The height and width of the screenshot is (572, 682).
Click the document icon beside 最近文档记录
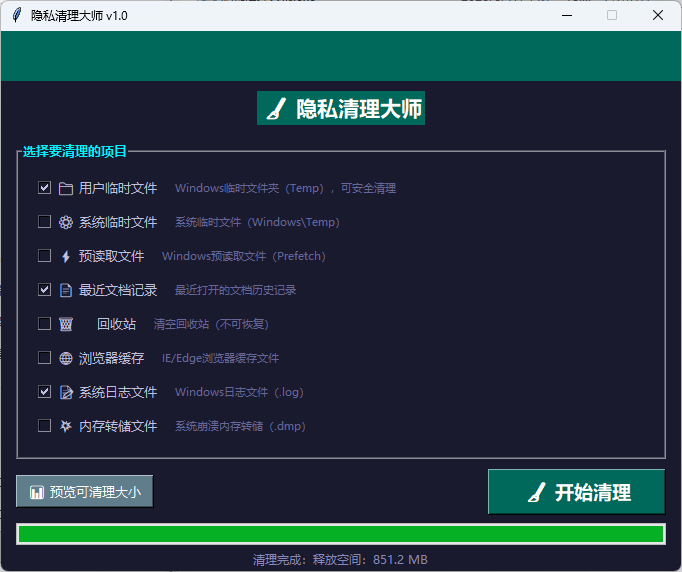click(66, 290)
